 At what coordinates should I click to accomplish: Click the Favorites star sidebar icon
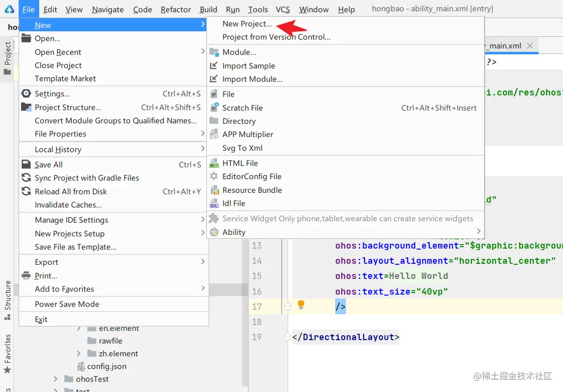[7, 370]
